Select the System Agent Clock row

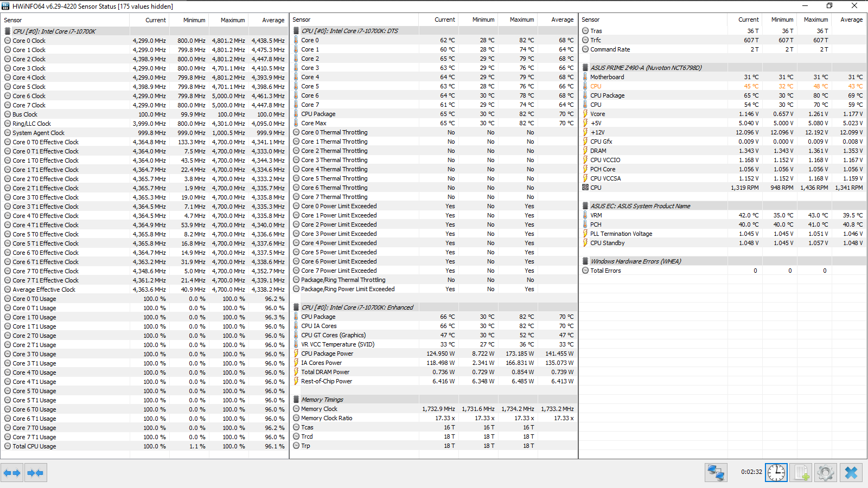coord(144,133)
